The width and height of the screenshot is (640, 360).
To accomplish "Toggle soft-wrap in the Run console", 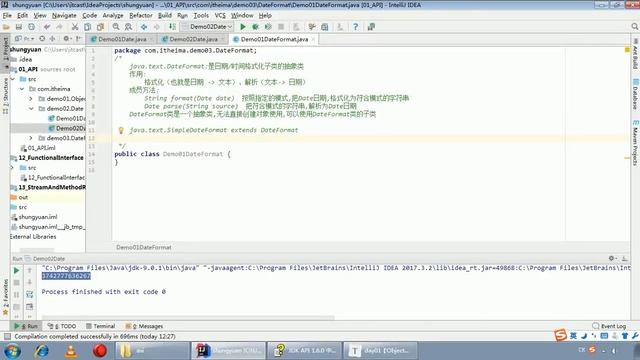I will click(x=29, y=294).
